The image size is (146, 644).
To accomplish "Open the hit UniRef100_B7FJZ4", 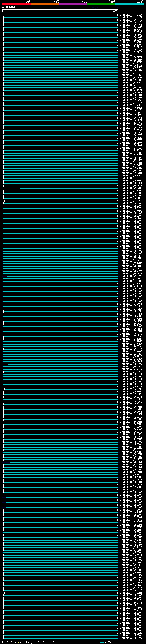I will coord(131,17).
